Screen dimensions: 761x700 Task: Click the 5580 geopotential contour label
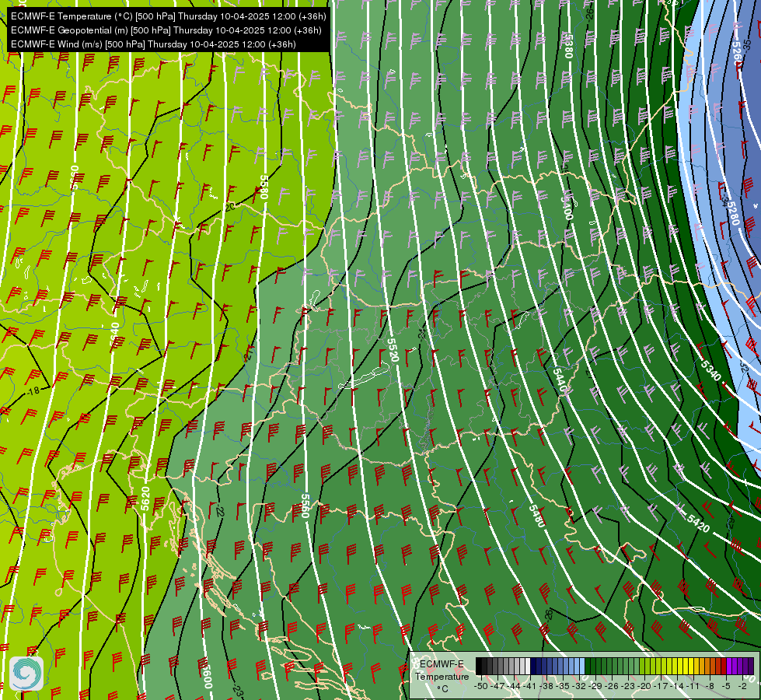point(264,187)
